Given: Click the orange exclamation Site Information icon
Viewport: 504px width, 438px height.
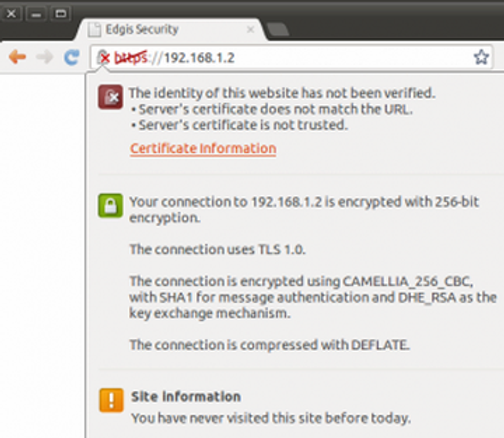Looking at the screenshot, I should click(111, 400).
